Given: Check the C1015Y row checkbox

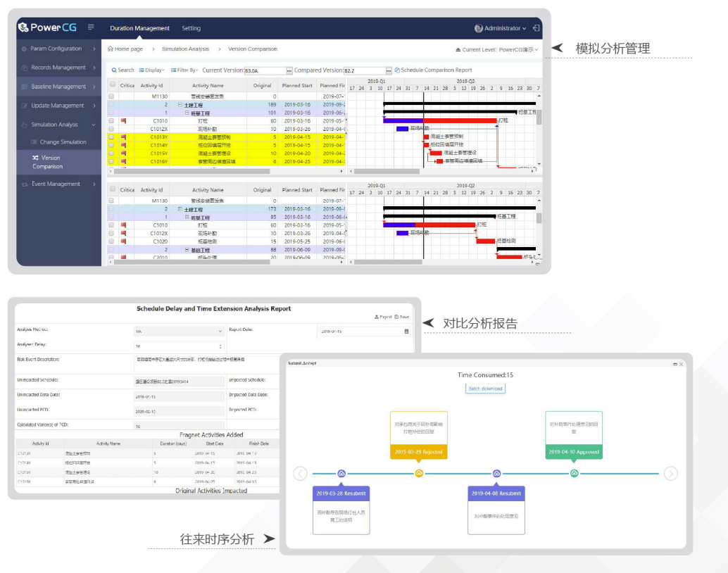Looking at the screenshot, I should [x=111, y=153].
